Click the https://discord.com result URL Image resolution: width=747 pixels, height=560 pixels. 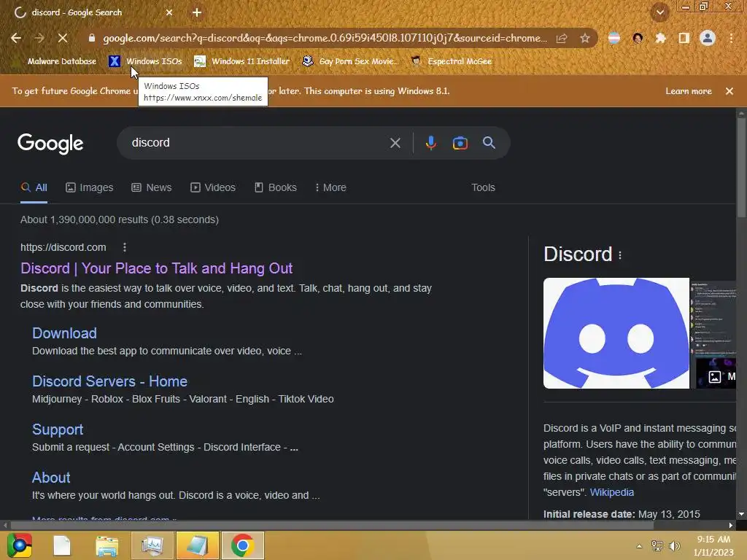coord(63,247)
